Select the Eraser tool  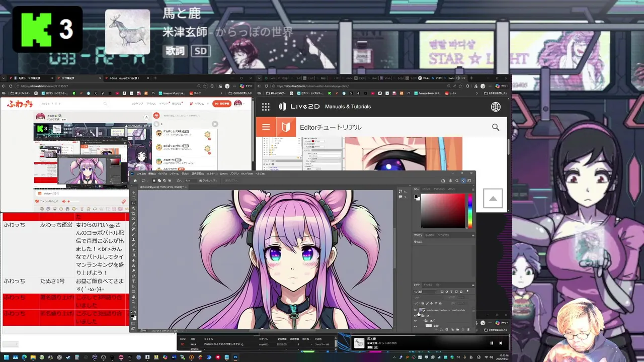click(x=133, y=250)
